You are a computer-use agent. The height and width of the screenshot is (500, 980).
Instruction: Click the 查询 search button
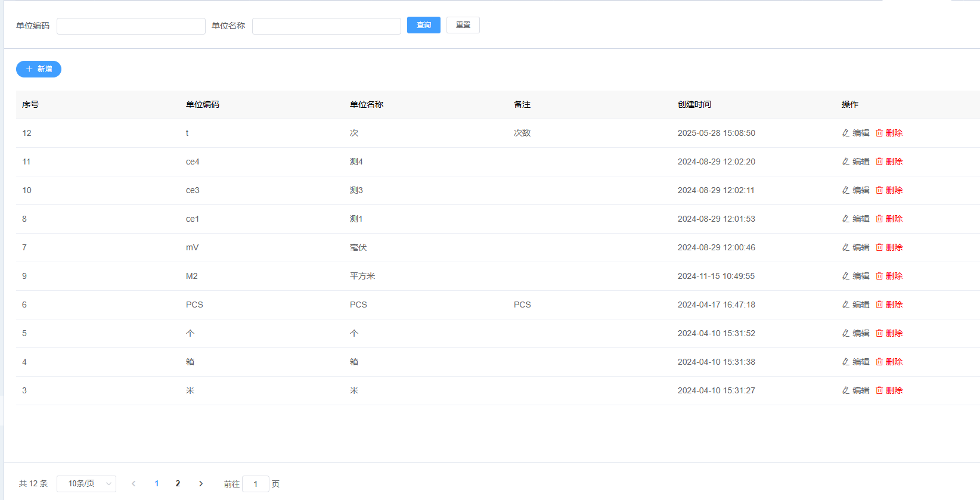(x=424, y=25)
